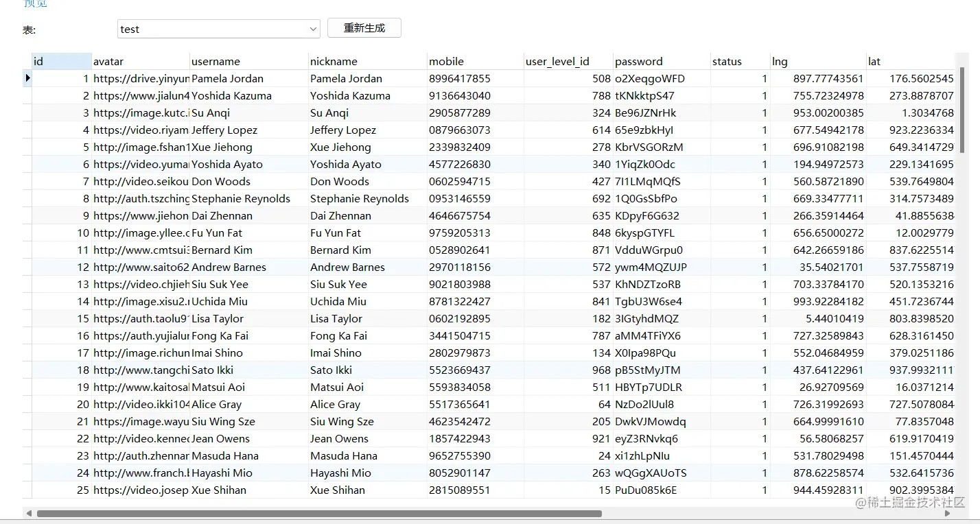The image size is (980, 524).
Task: Click the horizontal scrollbar thumb
Action: coord(319,513)
